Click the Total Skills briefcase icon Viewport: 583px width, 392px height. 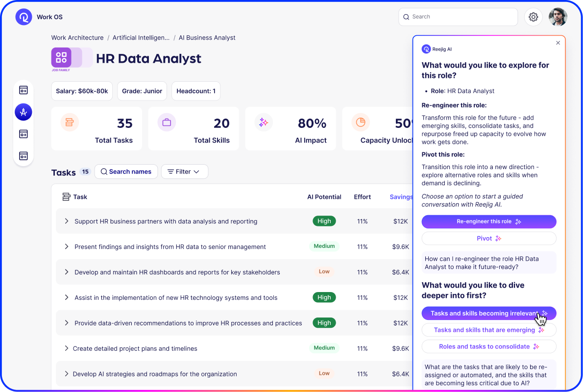click(x=167, y=122)
